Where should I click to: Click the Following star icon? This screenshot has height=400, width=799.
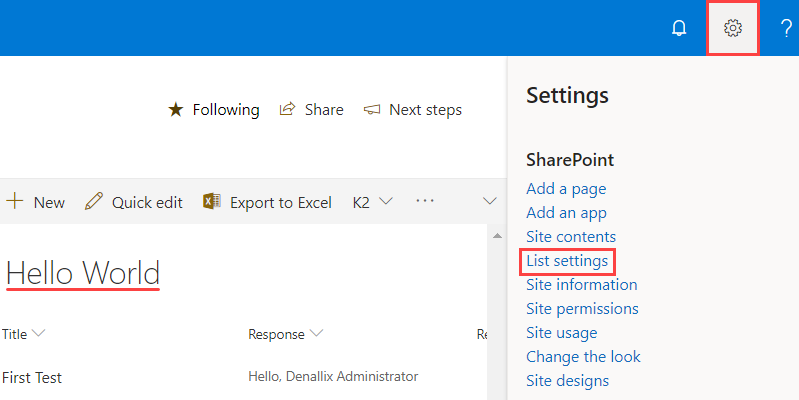click(x=176, y=110)
